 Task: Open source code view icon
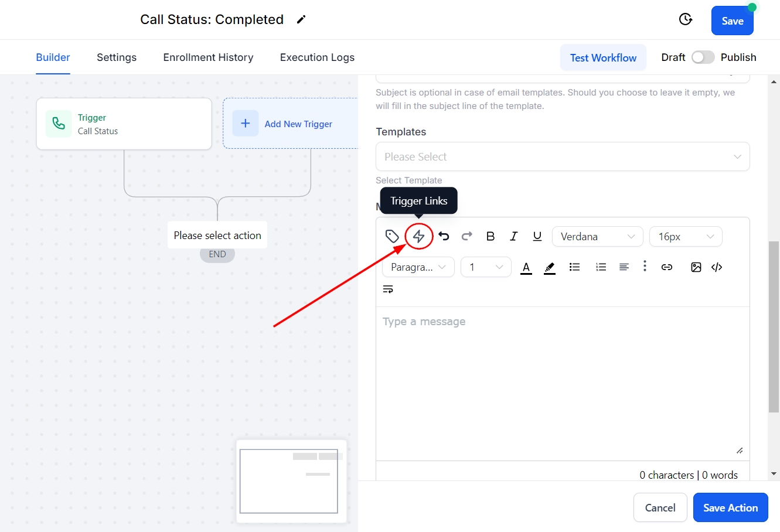pos(716,267)
